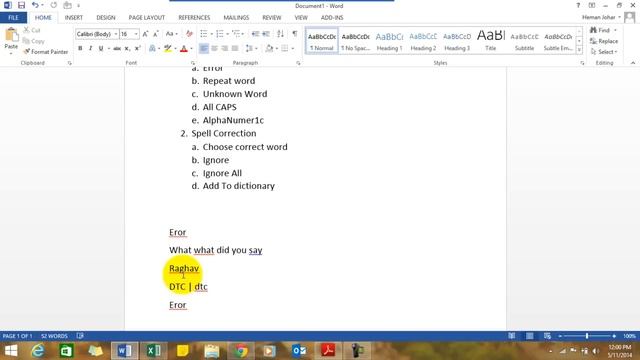
Task: Toggle Superscript formatting
Action: (138, 49)
